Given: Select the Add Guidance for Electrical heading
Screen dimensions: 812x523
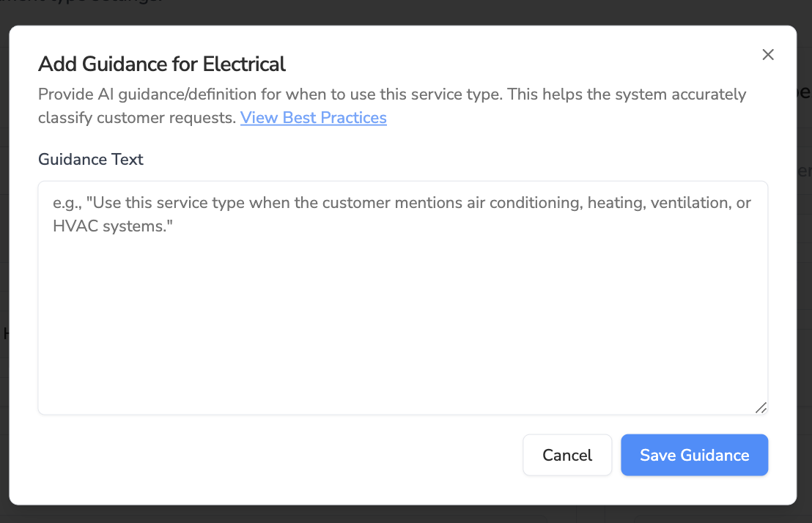Looking at the screenshot, I should (161, 64).
